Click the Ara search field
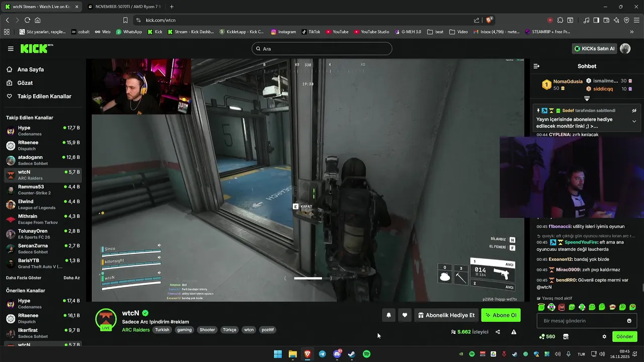 [322, 49]
